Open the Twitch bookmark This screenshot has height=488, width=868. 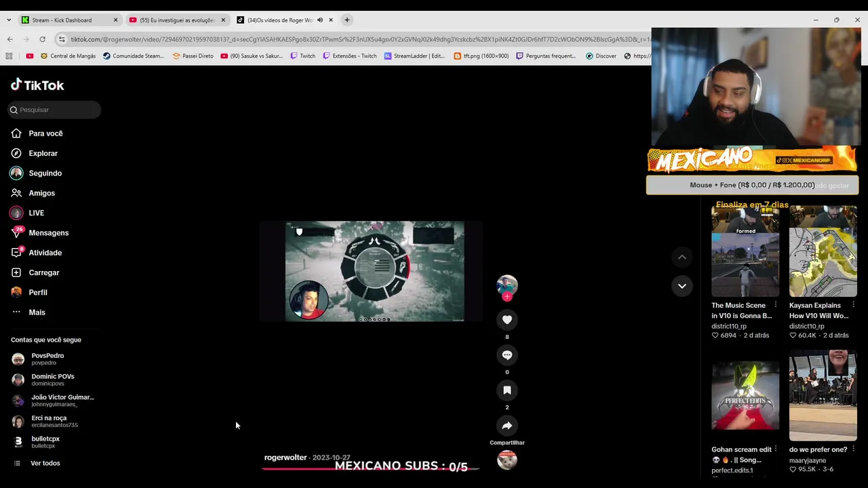click(302, 56)
